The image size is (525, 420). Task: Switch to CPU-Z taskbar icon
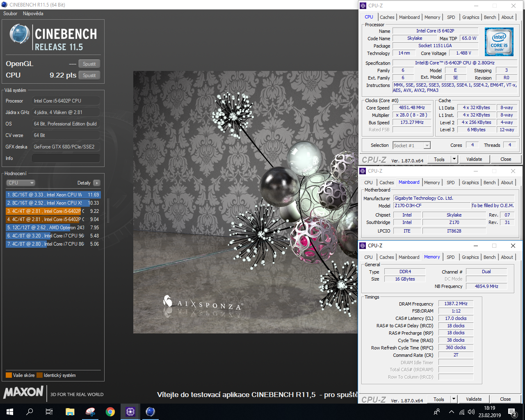pyautogui.click(x=130, y=412)
